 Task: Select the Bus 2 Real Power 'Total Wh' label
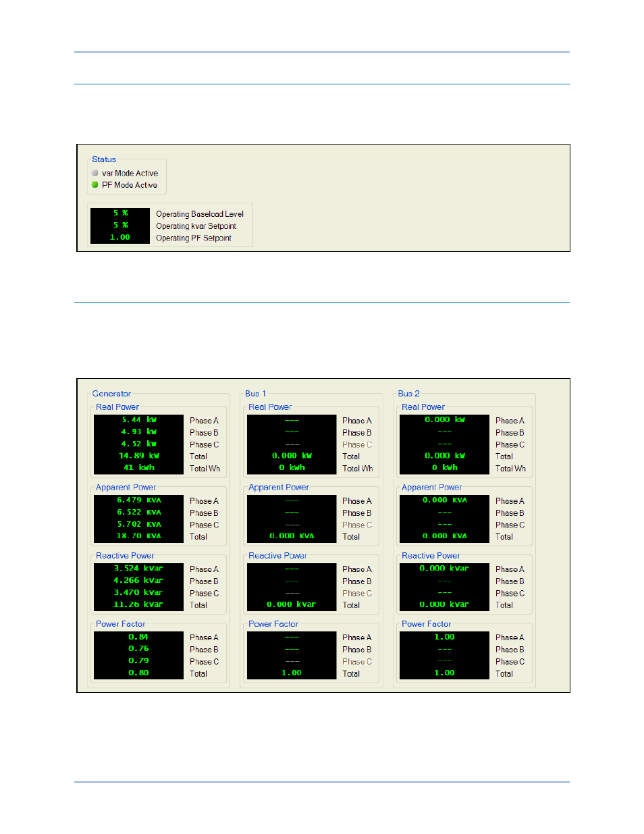[x=510, y=469]
